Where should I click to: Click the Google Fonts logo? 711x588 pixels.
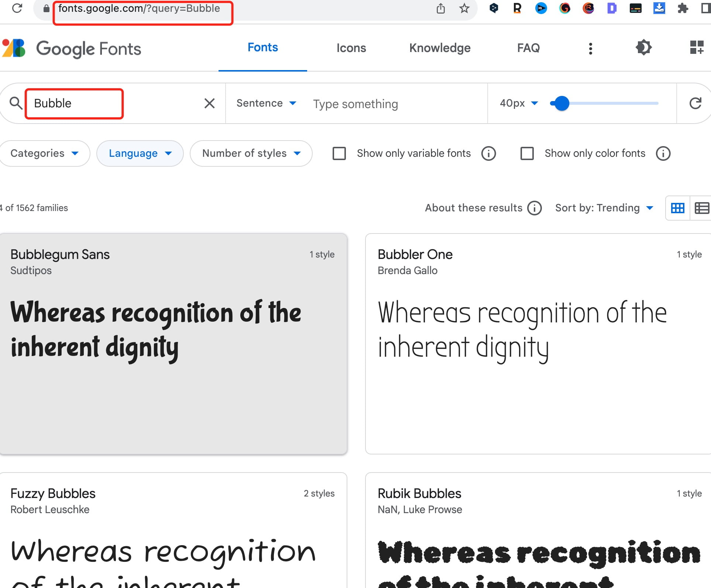pos(72,48)
